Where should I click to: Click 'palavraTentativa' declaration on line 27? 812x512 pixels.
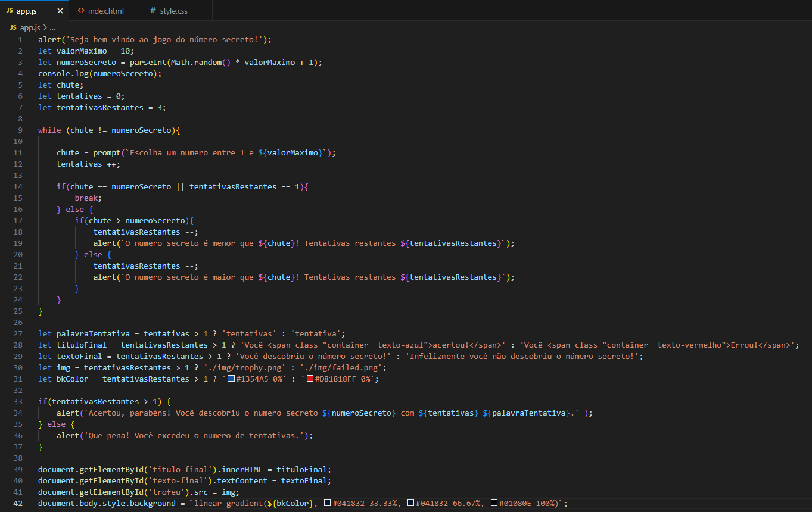click(93, 333)
